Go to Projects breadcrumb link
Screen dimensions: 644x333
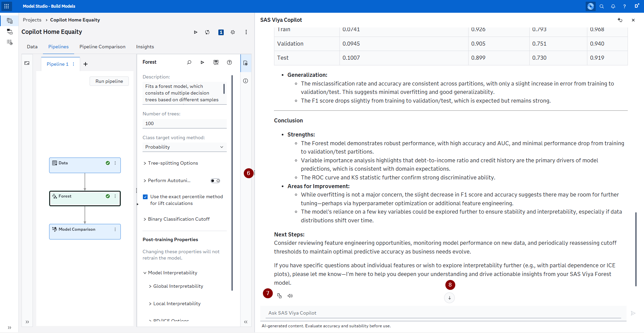click(x=32, y=20)
